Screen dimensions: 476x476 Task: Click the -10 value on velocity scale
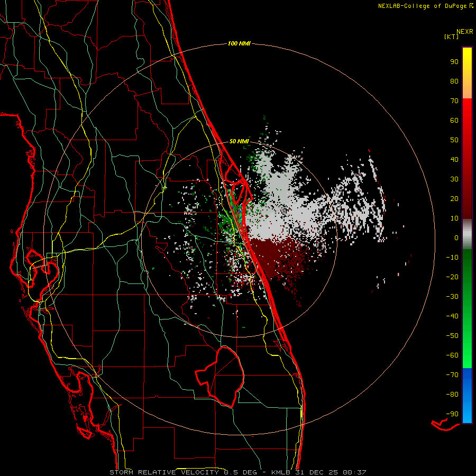[452, 258]
